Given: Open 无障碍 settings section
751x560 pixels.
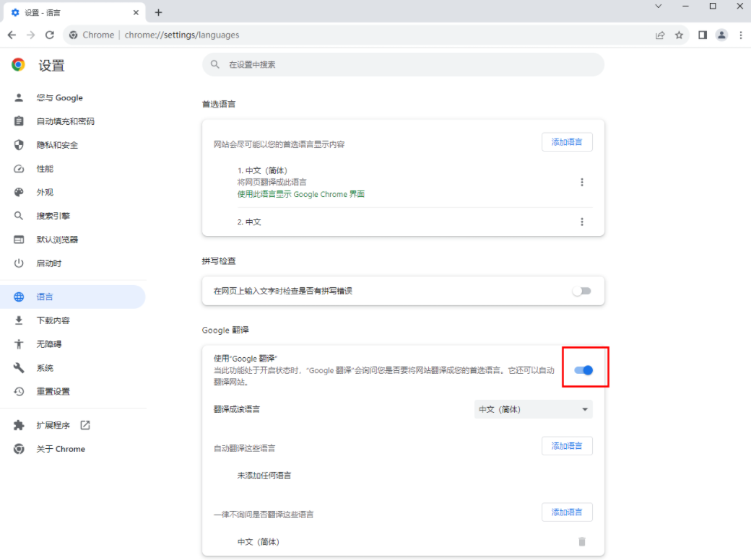Looking at the screenshot, I should 73,344.
